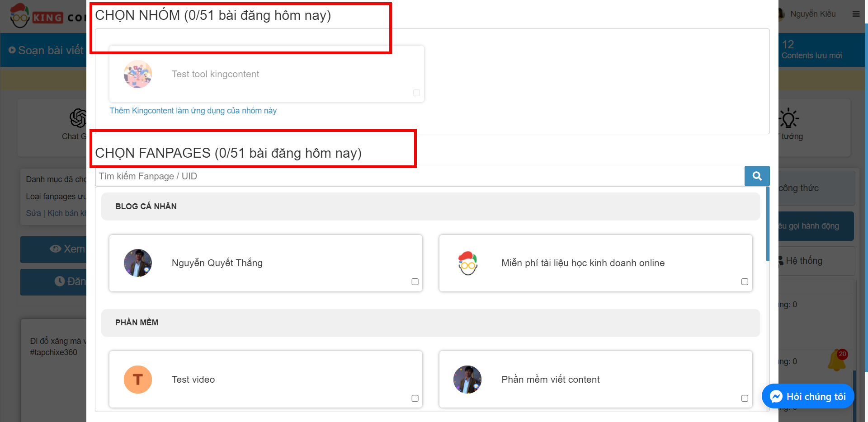Image resolution: width=868 pixels, height=422 pixels.
Task: Click the Sửa link in category box
Action: point(33,213)
